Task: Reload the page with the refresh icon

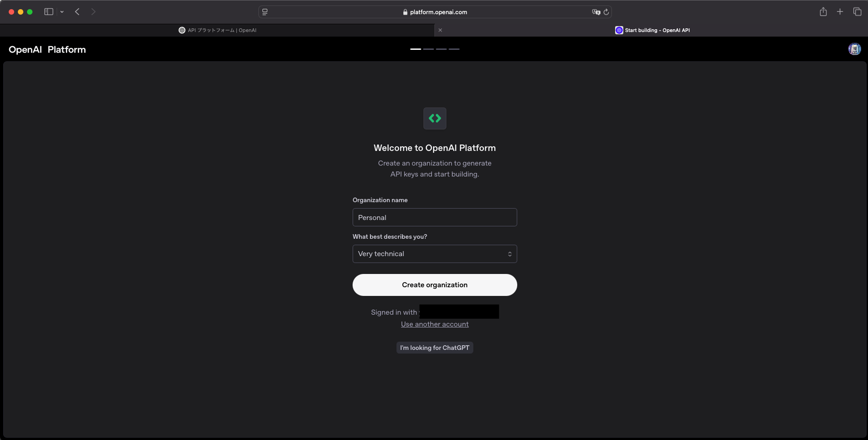Action: coord(606,12)
